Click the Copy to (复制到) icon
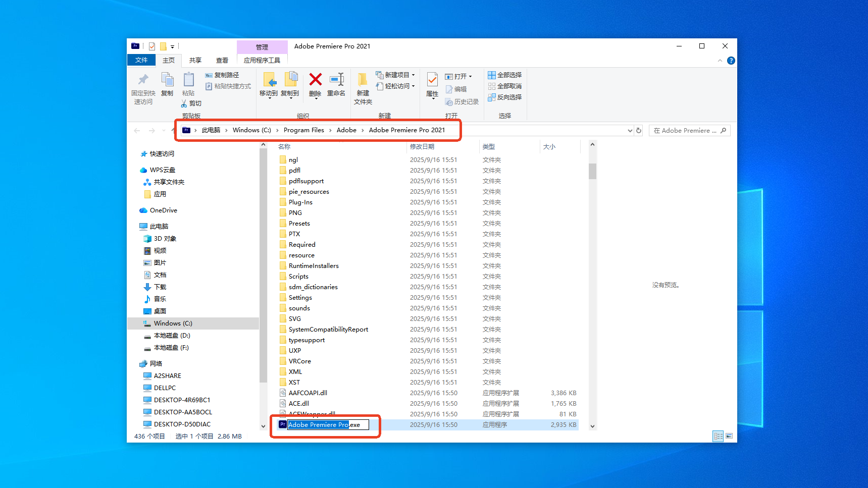Image resolution: width=868 pixels, height=488 pixels. point(290,80)
